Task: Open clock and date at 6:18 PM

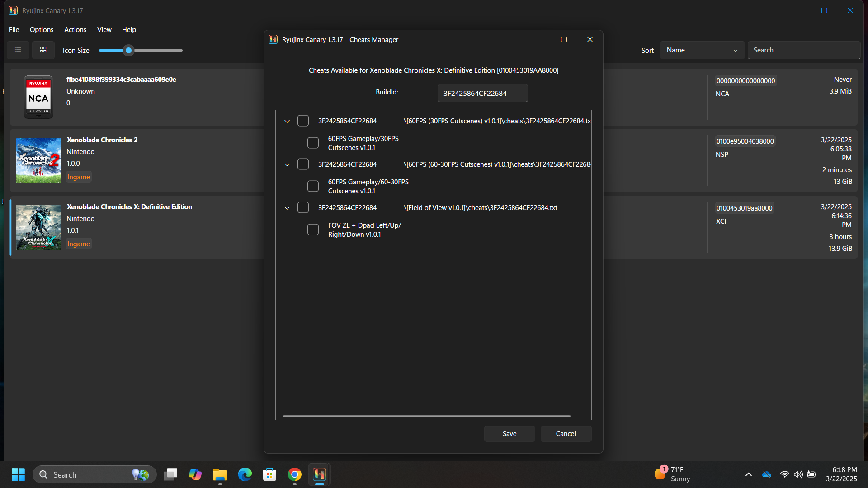Action: (841, 474)
